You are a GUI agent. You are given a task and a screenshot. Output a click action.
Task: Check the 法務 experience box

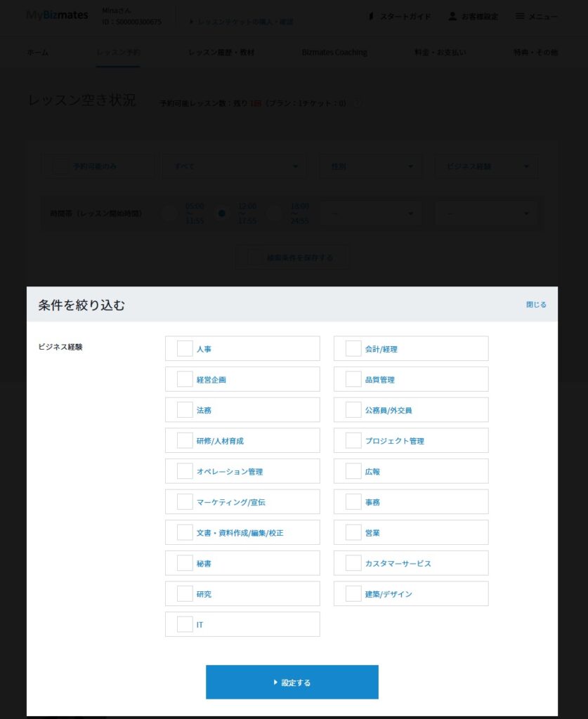(185, 410)
